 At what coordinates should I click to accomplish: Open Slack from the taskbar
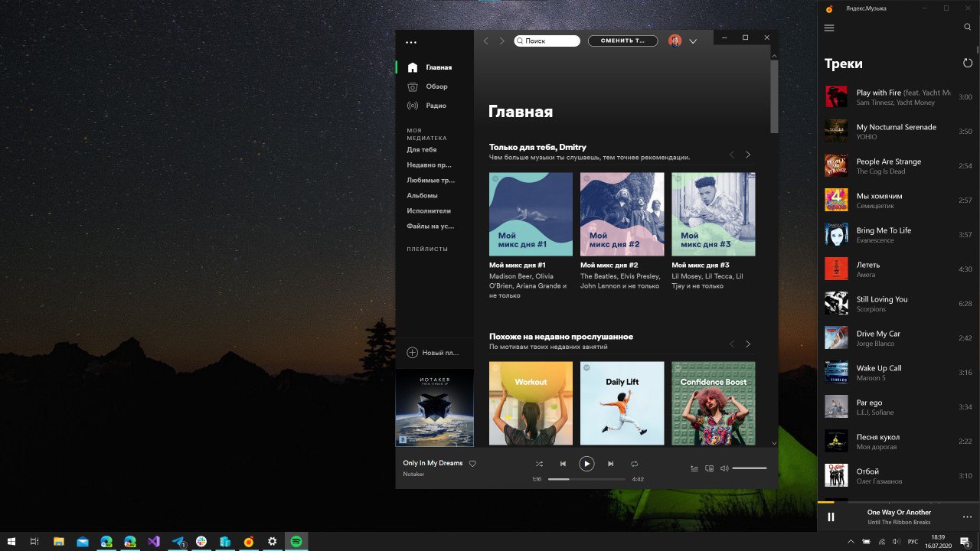(x=201, y=542)
